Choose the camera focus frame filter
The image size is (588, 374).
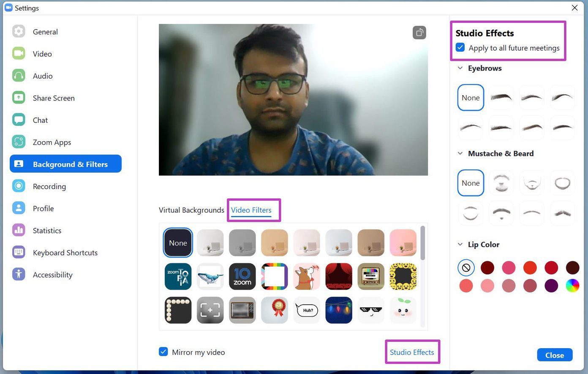210,310
